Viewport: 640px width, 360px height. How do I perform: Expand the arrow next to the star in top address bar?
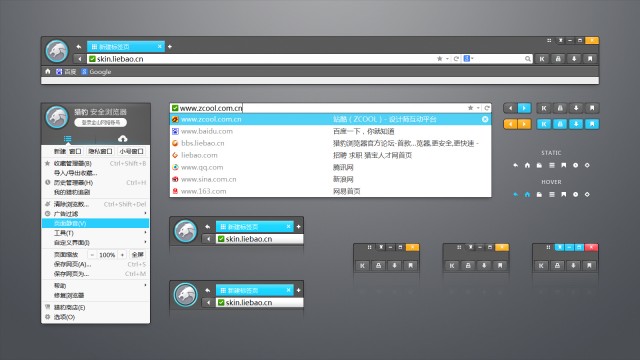pos(447,59)
